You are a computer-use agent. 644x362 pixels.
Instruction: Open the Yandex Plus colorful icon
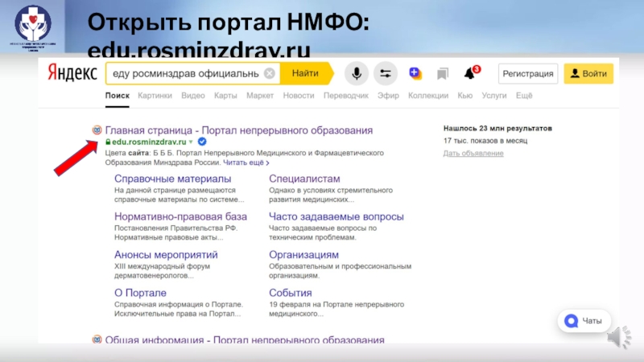(x=415, y=73)
